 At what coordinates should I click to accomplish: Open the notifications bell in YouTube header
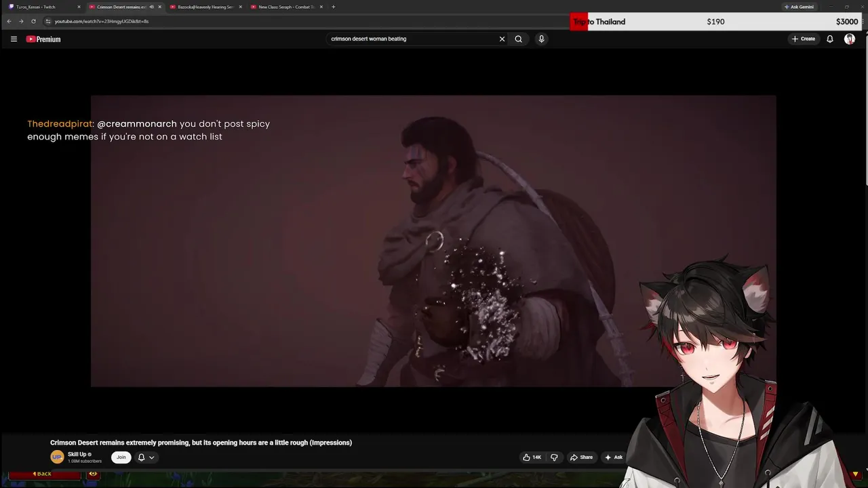point(829,39)
